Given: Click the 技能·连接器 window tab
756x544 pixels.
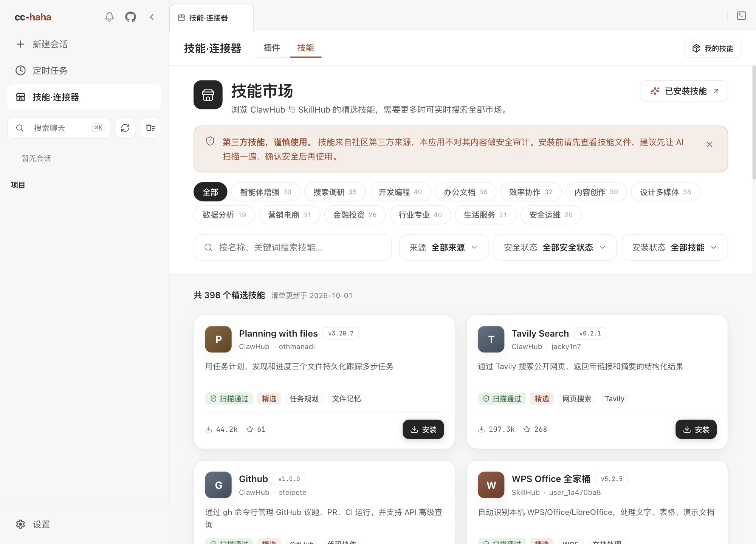Looking at the screenshot, I should click(x=212, y=18).
